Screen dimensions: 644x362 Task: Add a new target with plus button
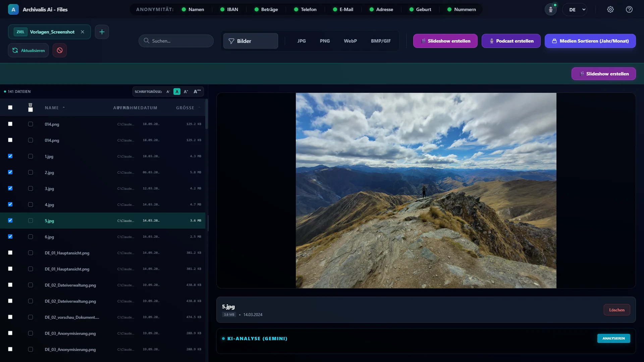[102, 32]
